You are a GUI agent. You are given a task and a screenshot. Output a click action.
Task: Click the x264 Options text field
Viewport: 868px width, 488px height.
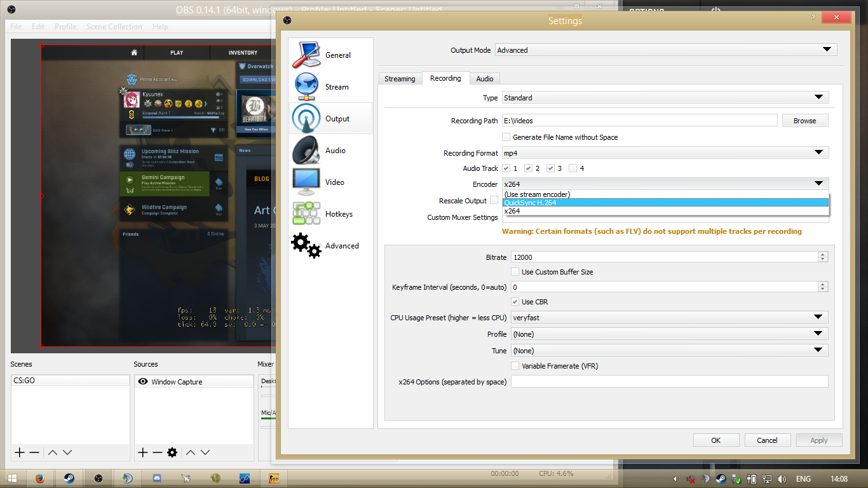(670, 382)
